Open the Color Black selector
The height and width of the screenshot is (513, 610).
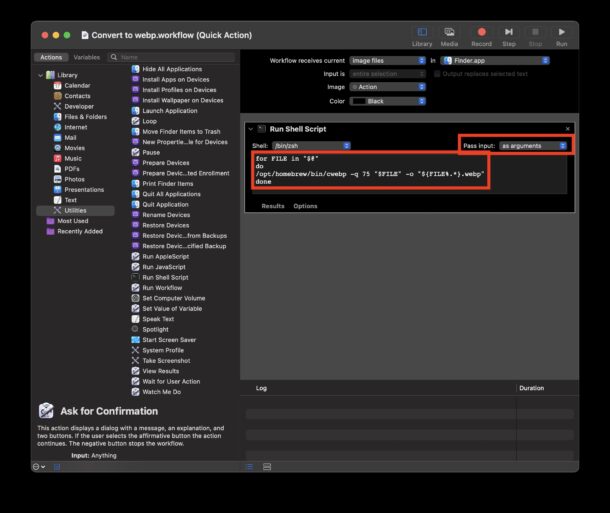point(387,101)
